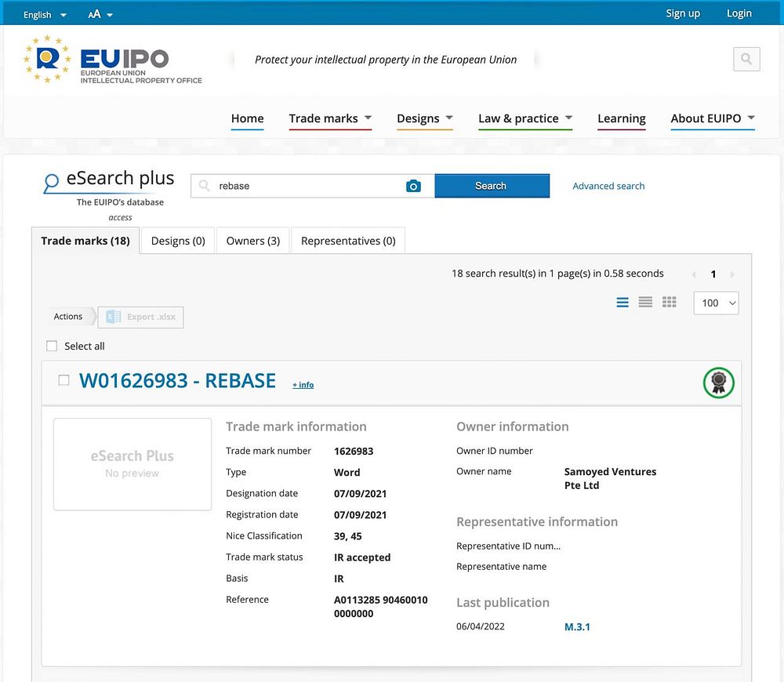Select the Owners (3) tab
784x682 pixels.
253,241
